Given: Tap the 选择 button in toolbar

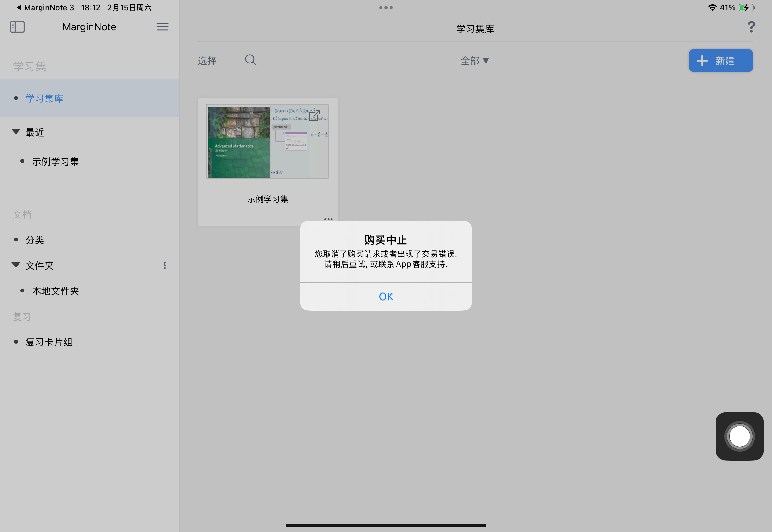Looking at the screenshot, I should [x=207, y=61].
